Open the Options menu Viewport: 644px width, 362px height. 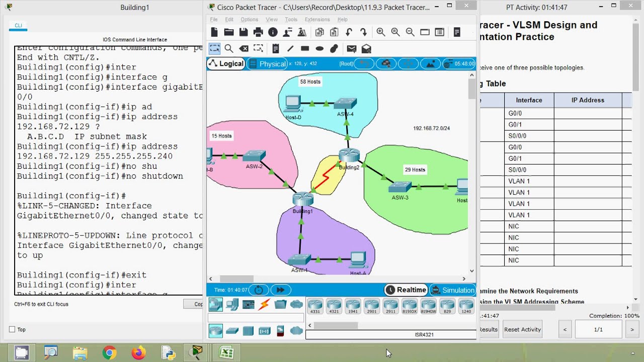click(249, 20)
